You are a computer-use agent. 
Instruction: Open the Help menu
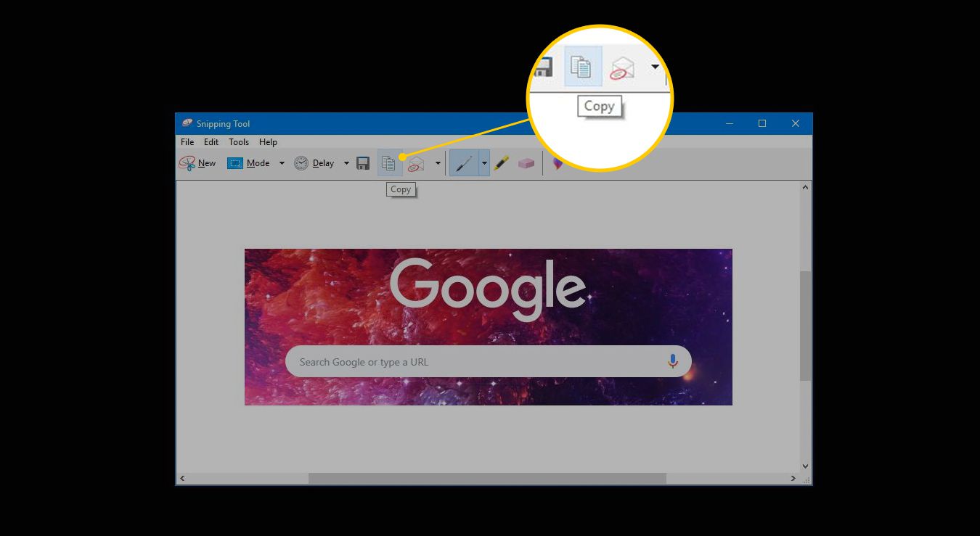(x=268, y=142)
